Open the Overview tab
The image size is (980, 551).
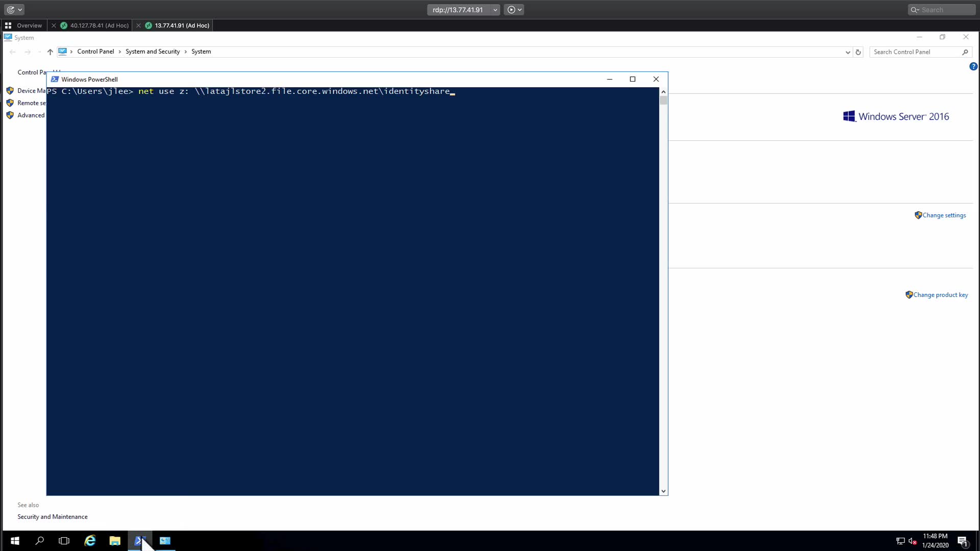(x=29, y=26)
